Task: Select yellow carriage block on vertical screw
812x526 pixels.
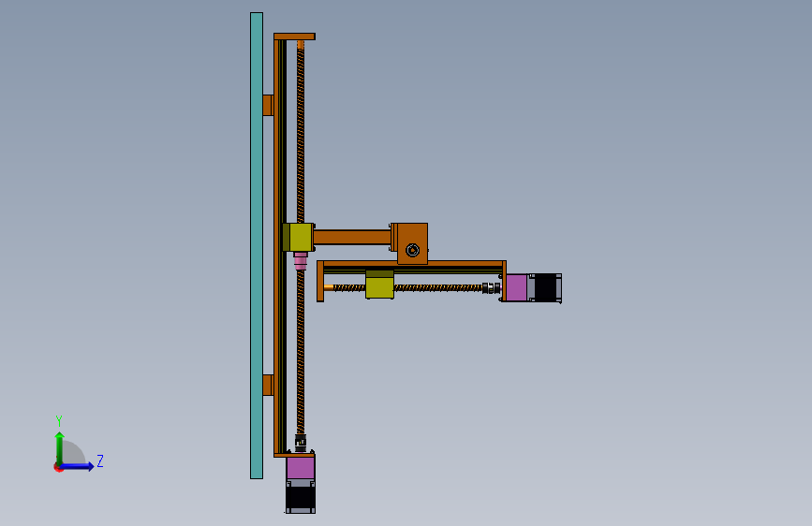Action: 298,238
